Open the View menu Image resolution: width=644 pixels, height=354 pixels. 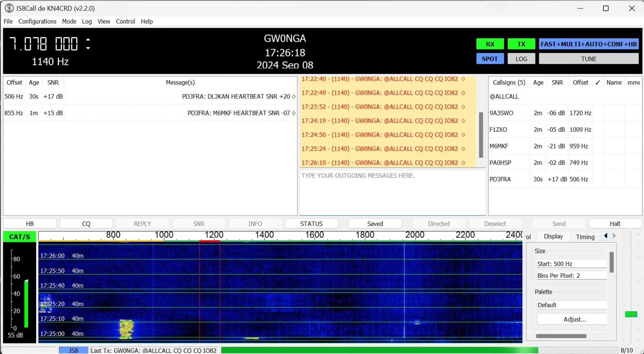104,21
